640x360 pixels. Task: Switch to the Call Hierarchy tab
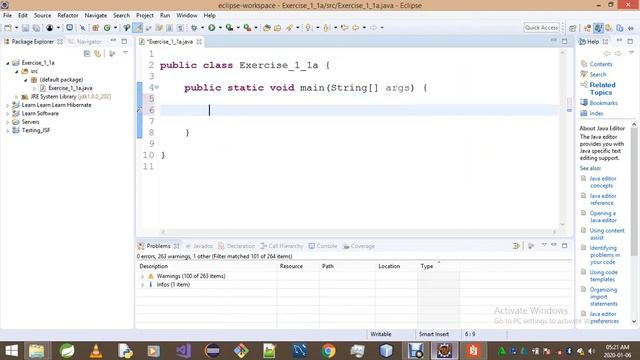coord(282,246)
